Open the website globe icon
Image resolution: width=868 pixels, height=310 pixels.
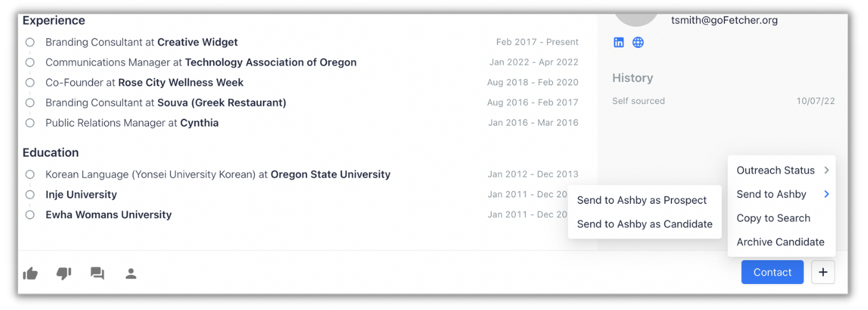point(638,43)
